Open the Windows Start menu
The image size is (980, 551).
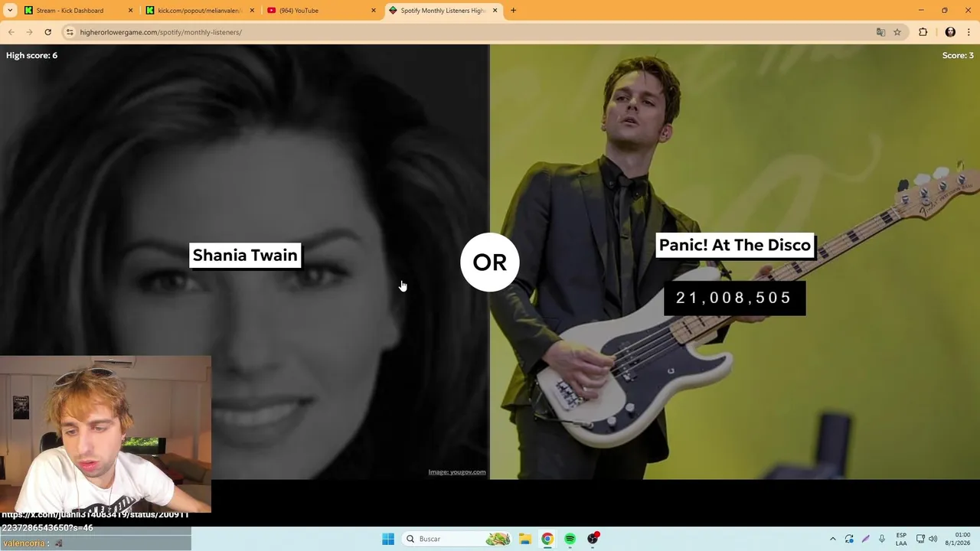[388, 539]
